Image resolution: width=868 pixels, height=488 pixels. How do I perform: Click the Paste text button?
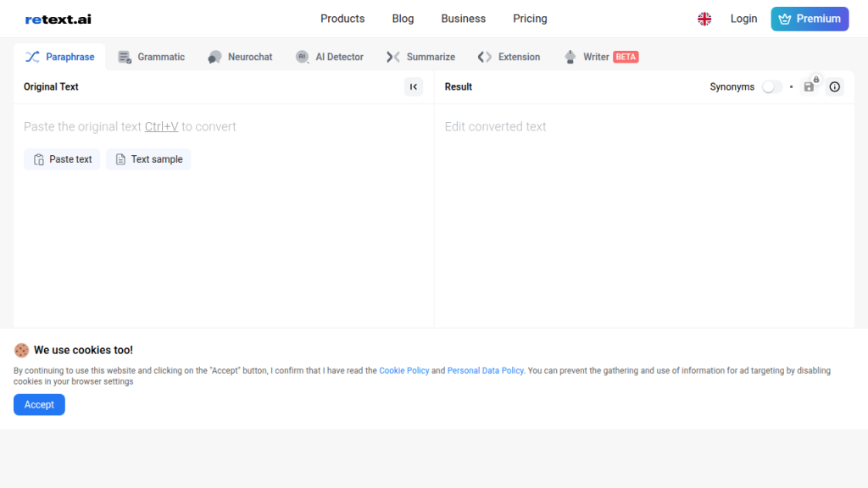tap(62, 159)
